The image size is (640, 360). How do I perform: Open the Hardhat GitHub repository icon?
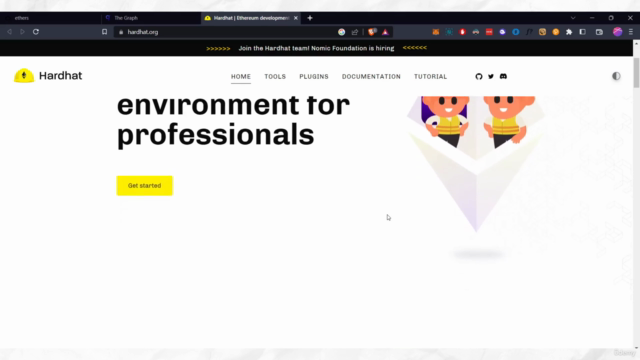tap(479, 76)
